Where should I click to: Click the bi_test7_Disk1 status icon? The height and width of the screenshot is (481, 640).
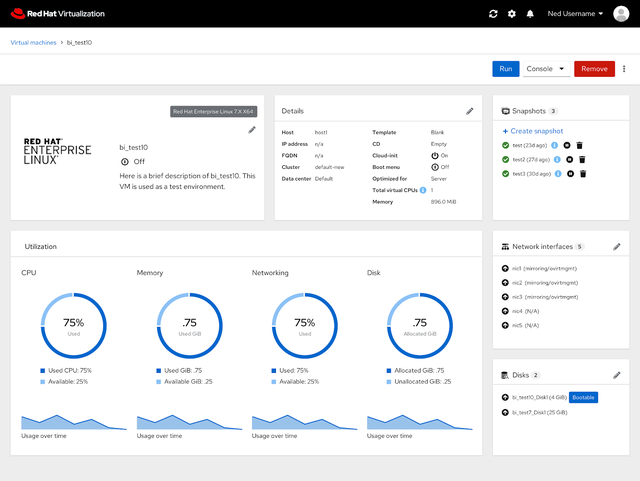505,412
